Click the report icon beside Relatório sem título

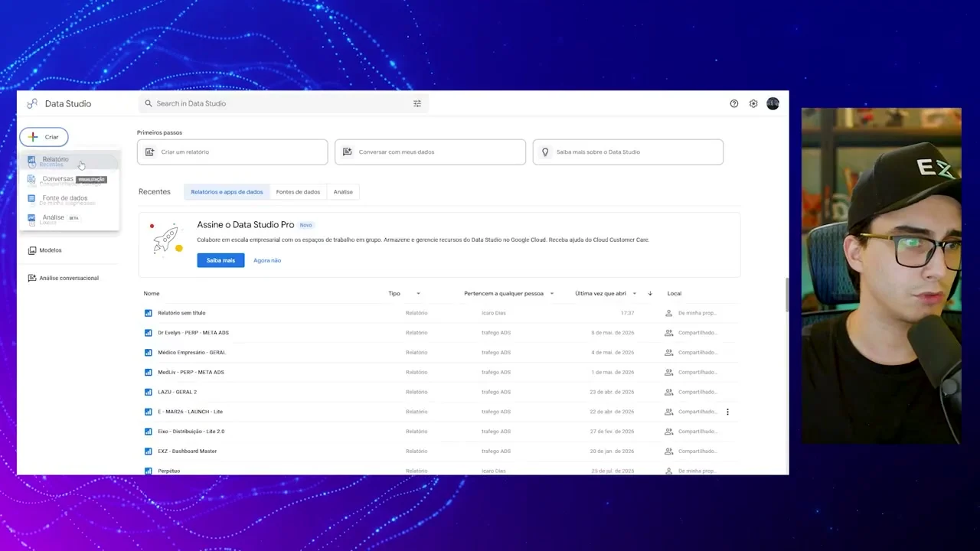click(149, 313)
